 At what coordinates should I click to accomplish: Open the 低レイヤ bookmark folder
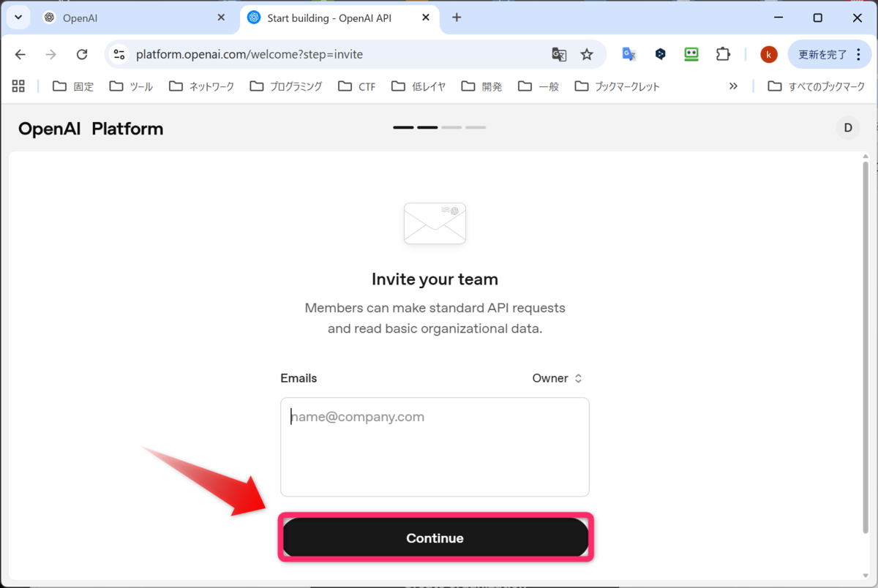pos(419,86)
